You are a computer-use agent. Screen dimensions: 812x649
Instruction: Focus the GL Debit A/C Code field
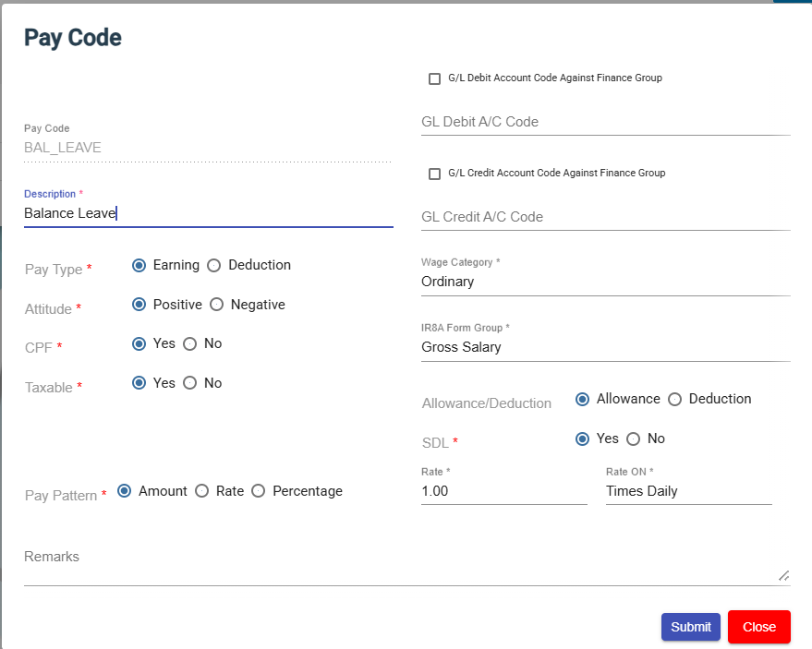[x=605, y=122]
